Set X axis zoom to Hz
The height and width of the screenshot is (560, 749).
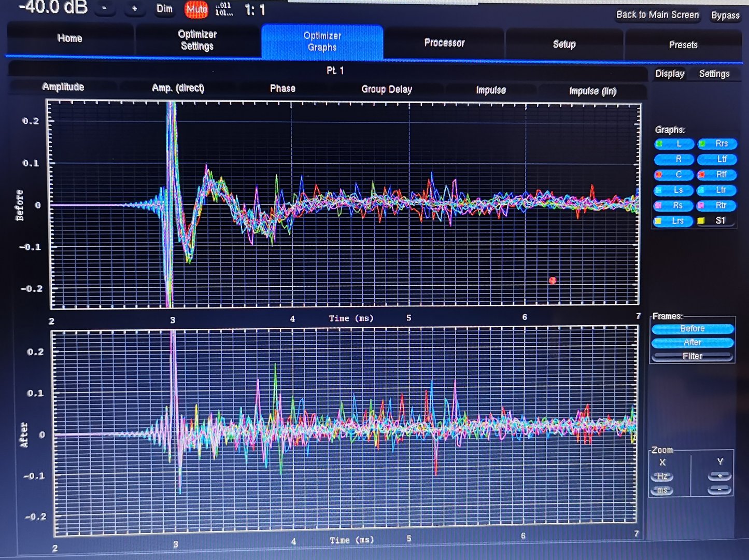click(x=662, y=477)
